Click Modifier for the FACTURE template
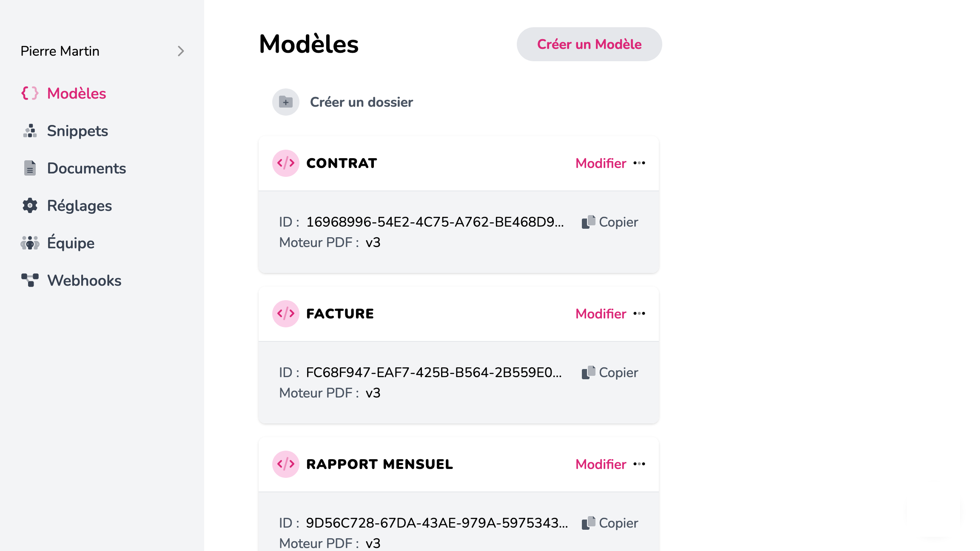The image size is (980, 551). (601, 314)
